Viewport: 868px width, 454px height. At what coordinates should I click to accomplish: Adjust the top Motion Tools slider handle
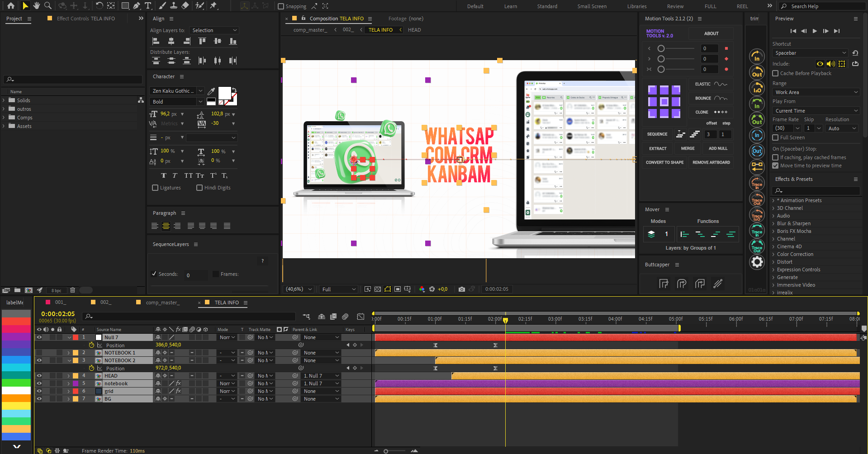pos(661,48)
